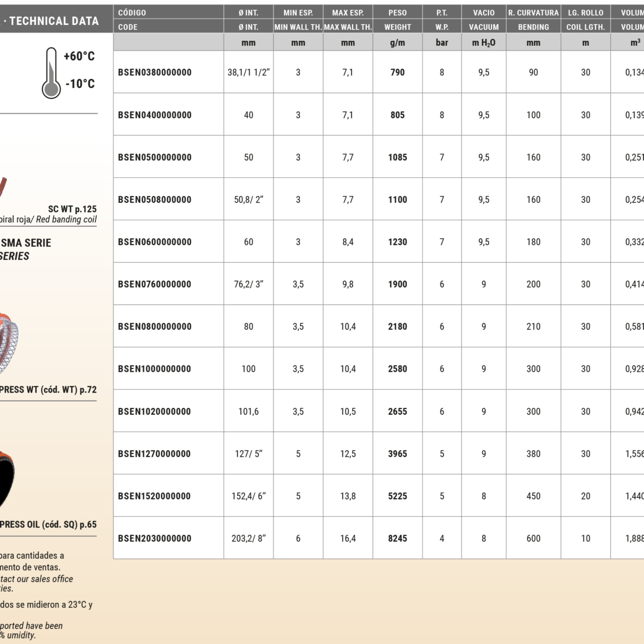Select product code BSEN0760000000
The image size is (644, 644).
click(155, 284)
